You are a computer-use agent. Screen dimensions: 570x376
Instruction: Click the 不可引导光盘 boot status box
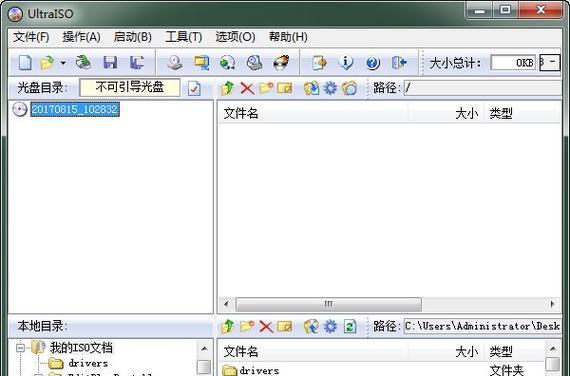[x=129, y=88]
